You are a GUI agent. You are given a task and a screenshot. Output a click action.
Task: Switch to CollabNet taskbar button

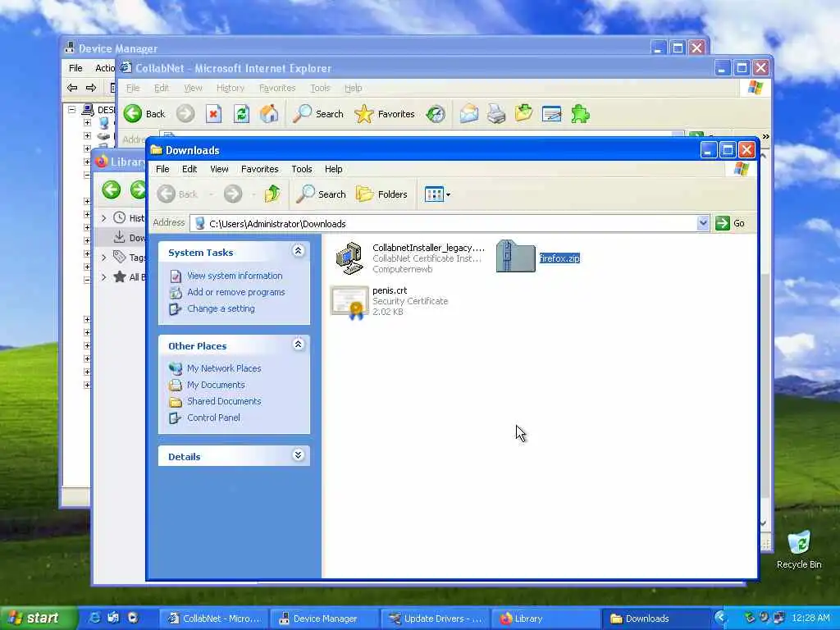pos(214,619)
